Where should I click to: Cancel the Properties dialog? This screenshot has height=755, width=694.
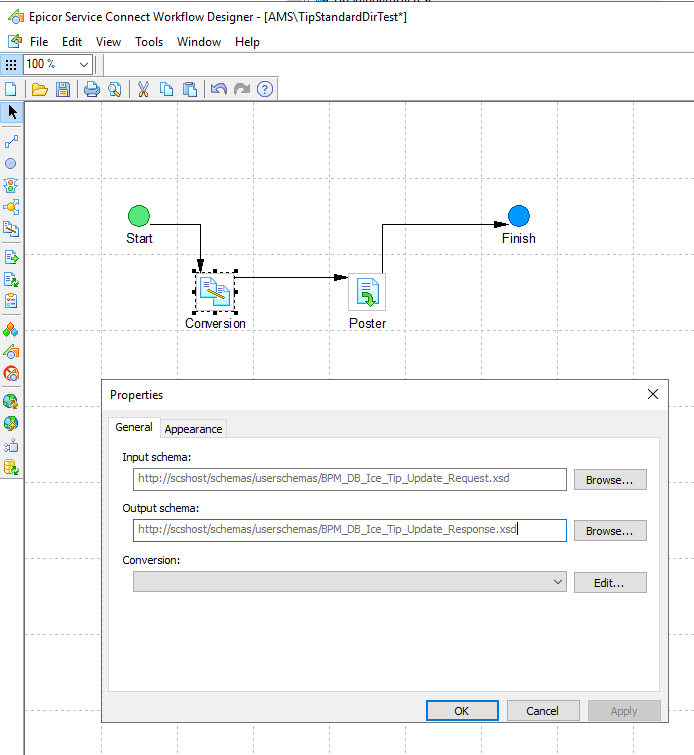[x=543, y=711]
